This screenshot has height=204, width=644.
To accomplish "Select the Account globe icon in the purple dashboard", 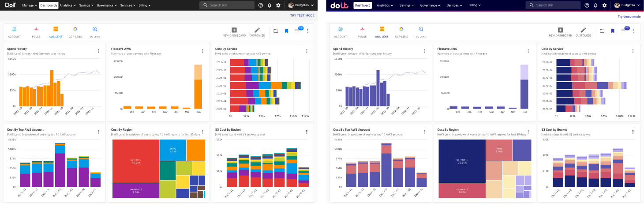I will click(340, 29).
